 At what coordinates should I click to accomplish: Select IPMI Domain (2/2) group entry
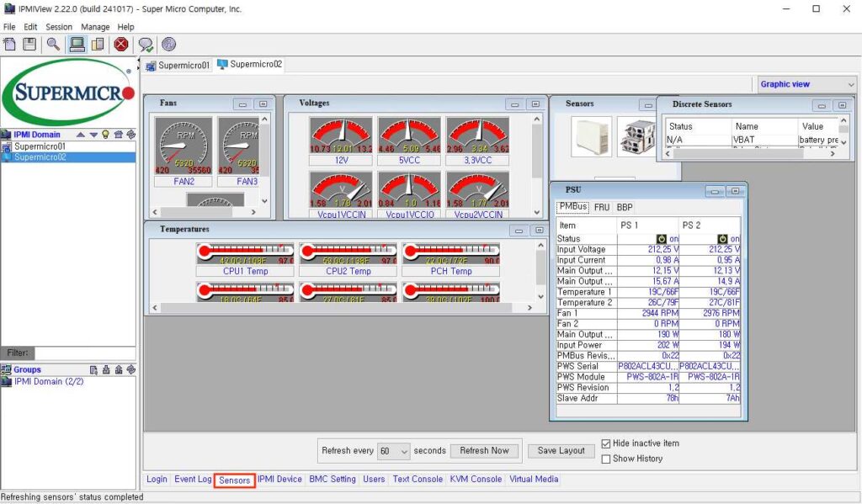[x=49, y=381]
